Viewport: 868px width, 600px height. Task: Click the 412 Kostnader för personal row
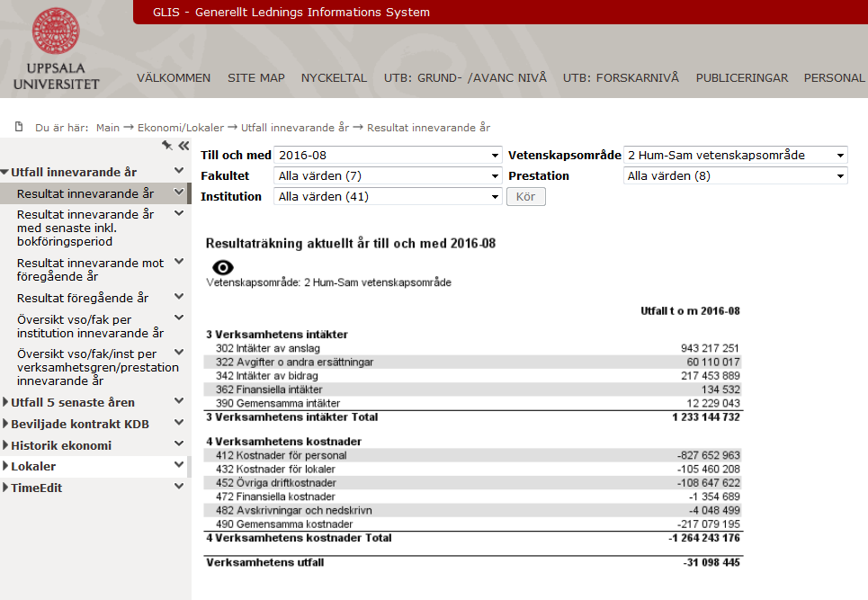473,455
